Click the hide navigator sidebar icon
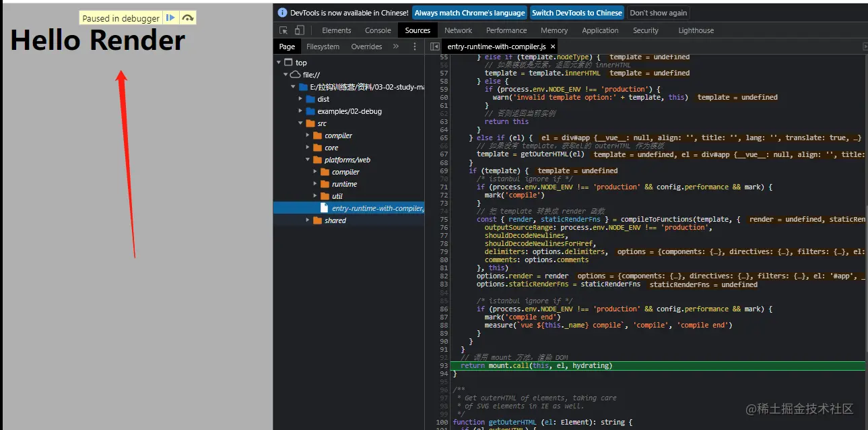868x430 pixels. (x=435, y=47)
